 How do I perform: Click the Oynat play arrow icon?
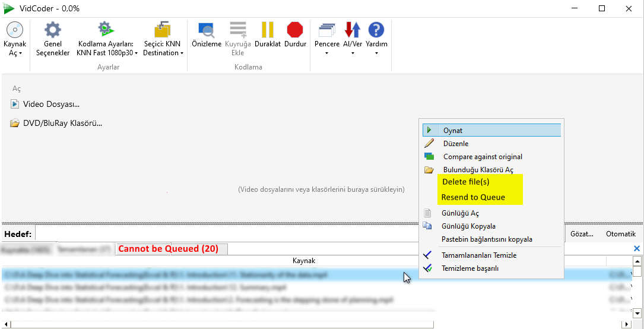click(429, 130)
